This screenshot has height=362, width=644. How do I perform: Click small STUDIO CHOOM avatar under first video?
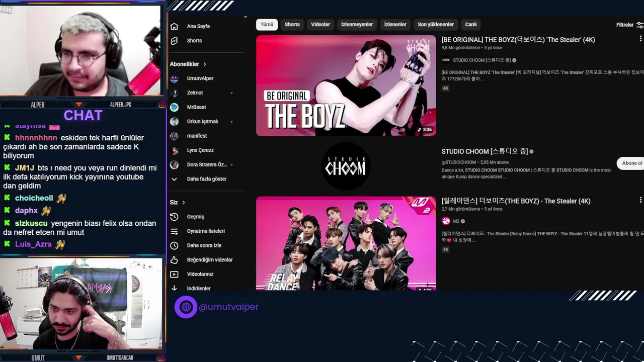[446, 60]
